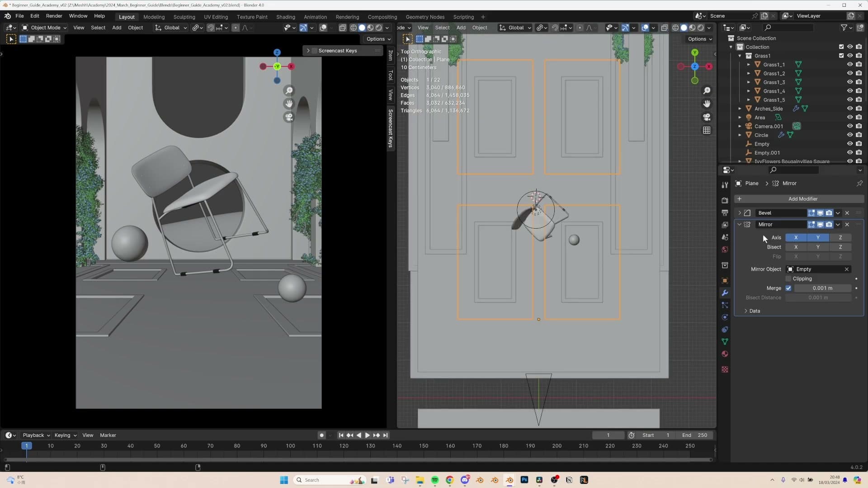Open the Playback dropdown in timeline
Image resolution: width=868 pixels, height=488 pixels.
(36, 436)
